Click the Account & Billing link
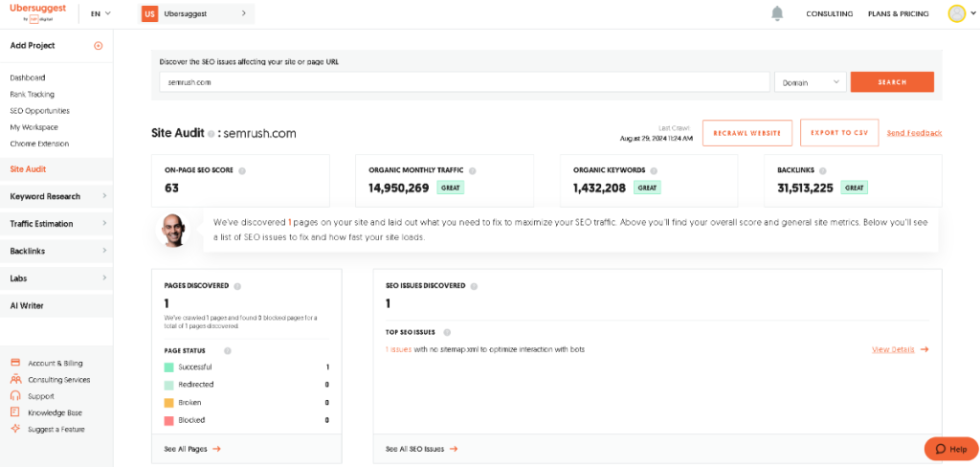The width and height of the screenshot is (980, 467). (x=55, y=364)
